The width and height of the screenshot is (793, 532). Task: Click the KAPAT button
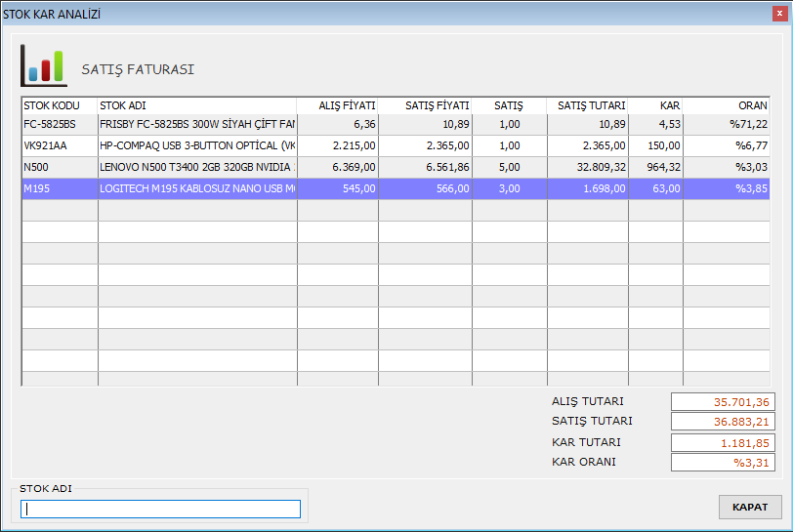pos(750,507)
